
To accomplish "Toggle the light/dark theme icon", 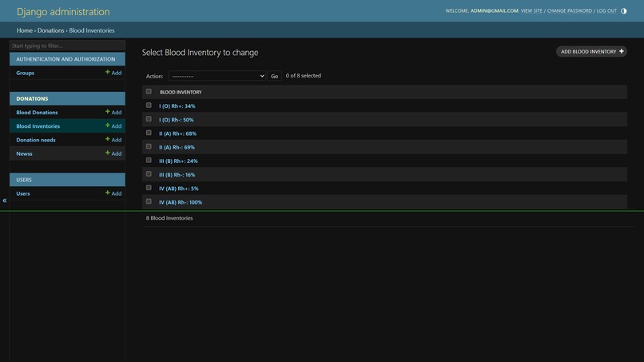I will [623, 11].
